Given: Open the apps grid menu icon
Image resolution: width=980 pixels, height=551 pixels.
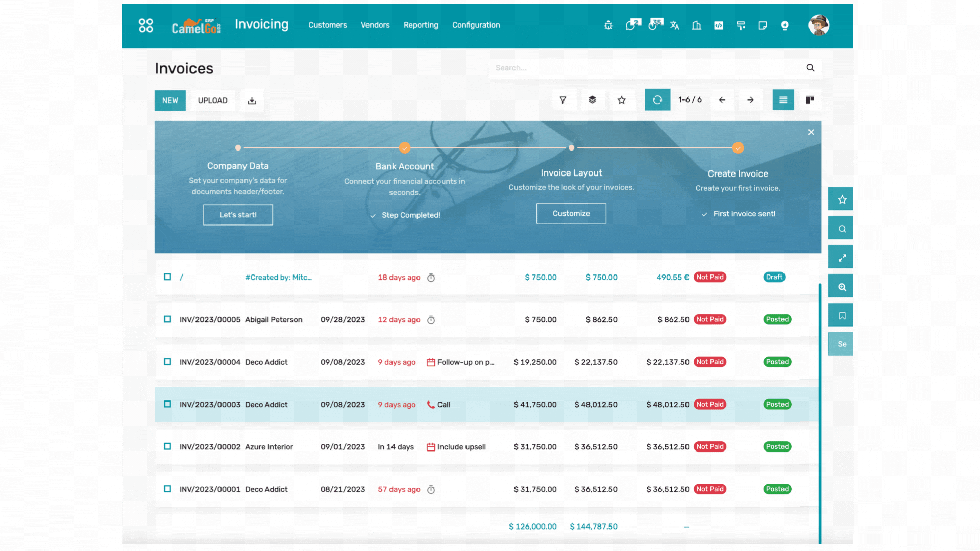Looking at the screenshot, I should pyautogui.click(x=146, y=25).
